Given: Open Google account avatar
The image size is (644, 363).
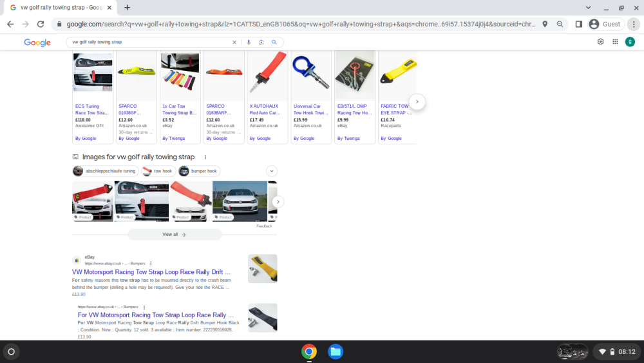Looking at the screenshot, I should pos(630,41).
